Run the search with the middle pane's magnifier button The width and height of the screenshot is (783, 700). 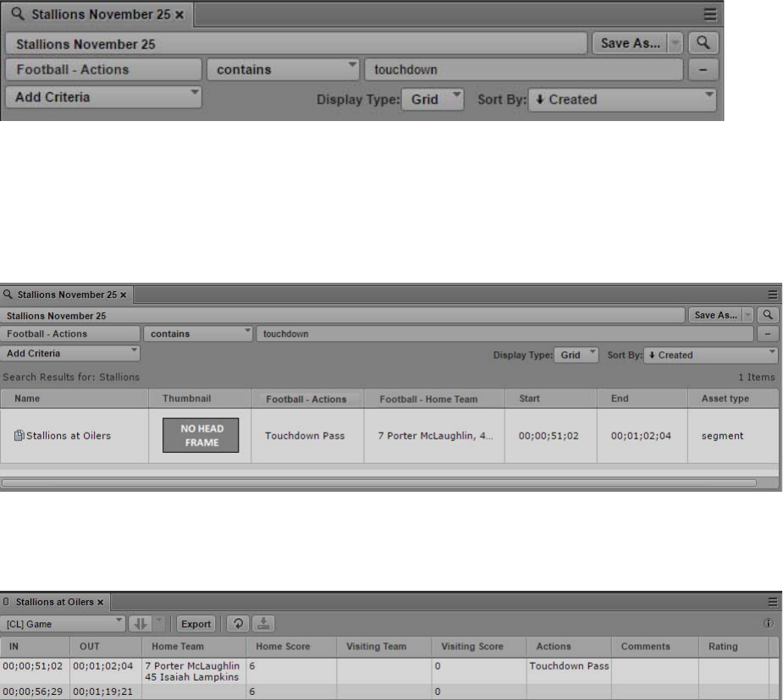coord(768,315)
